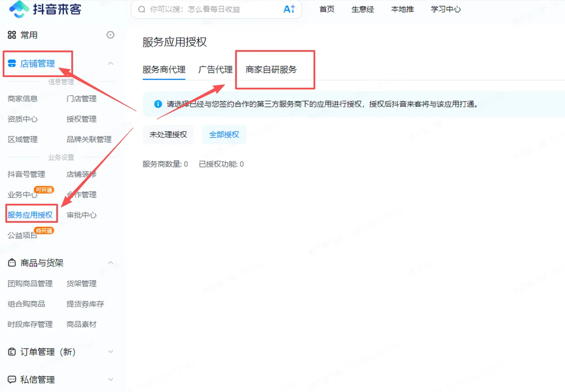The width and height of the screenshot is (565, 392).
Task: Open 生意经 in top navigation
Action: (x=363, y=9)
